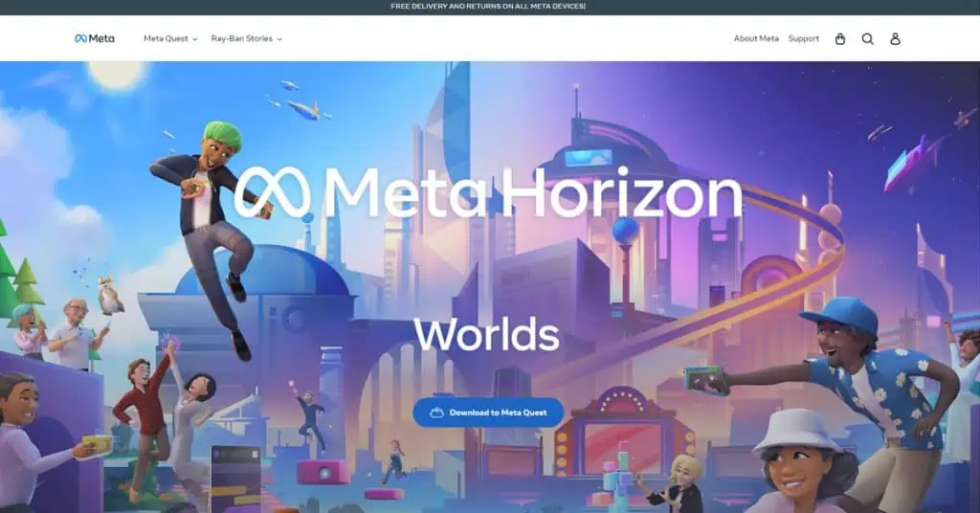Click the Meta logo in the header

95,38
